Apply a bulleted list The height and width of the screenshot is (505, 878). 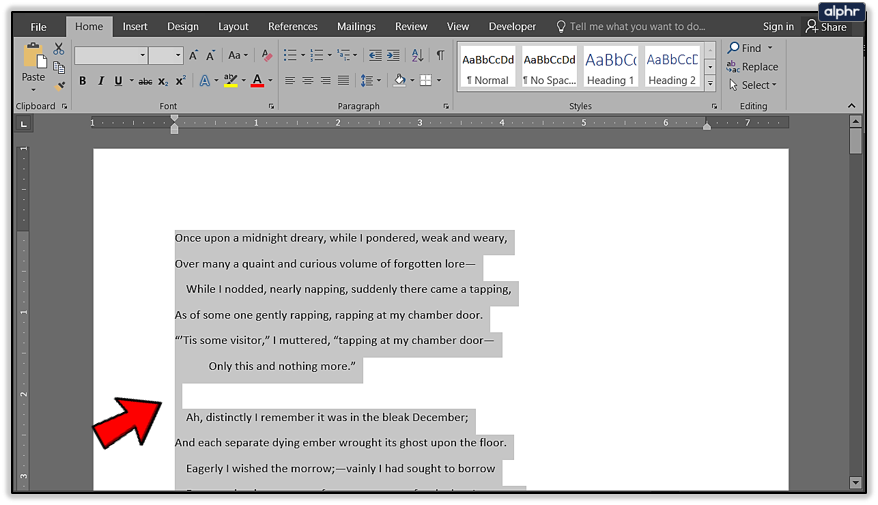(289, 56)
